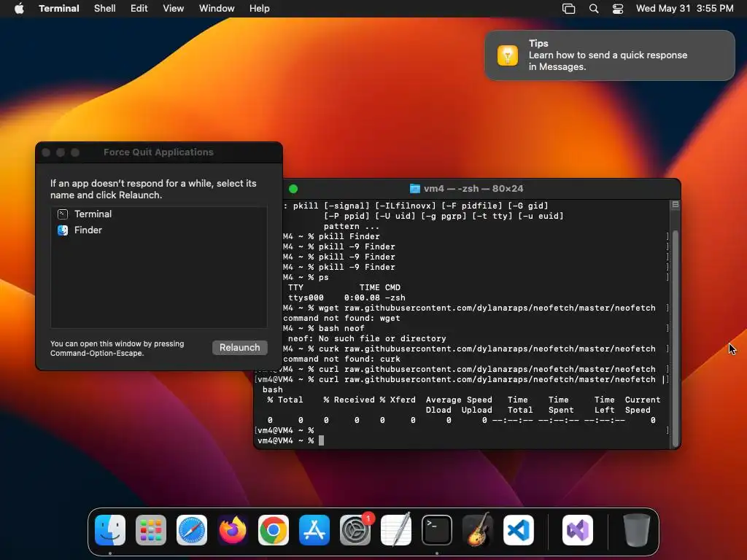Click the 'vm4 — -zsh — 80×24' window title
Viewport: 747px width, 560px height.
point(473,189)
